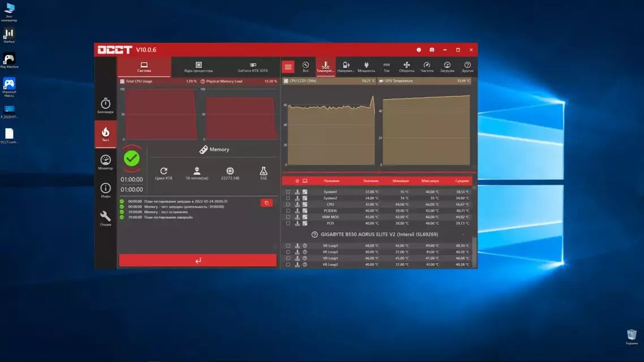Image resolution: width=644 pixels, height=362 pixels.
Task: Open the red hamburger menu
Action: [288, 67]
